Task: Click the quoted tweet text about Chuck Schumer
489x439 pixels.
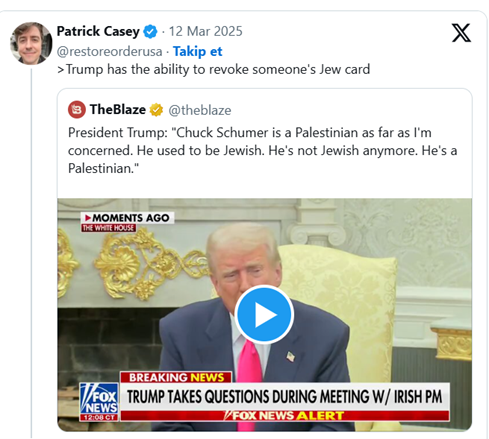Action: 262,150
